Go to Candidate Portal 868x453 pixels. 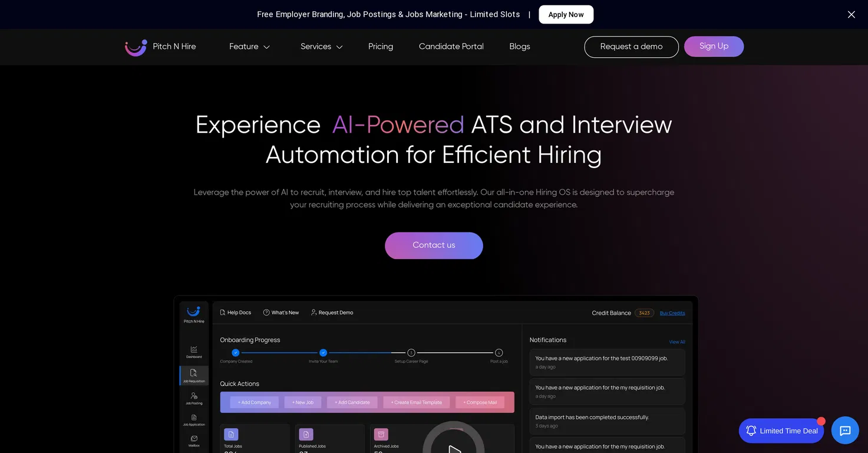(x=451, y=47)
